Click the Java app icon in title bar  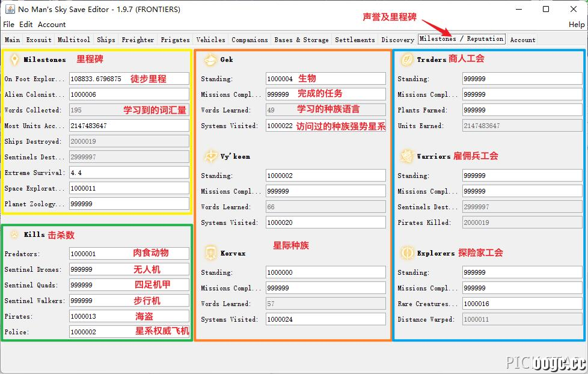[10, 9]
